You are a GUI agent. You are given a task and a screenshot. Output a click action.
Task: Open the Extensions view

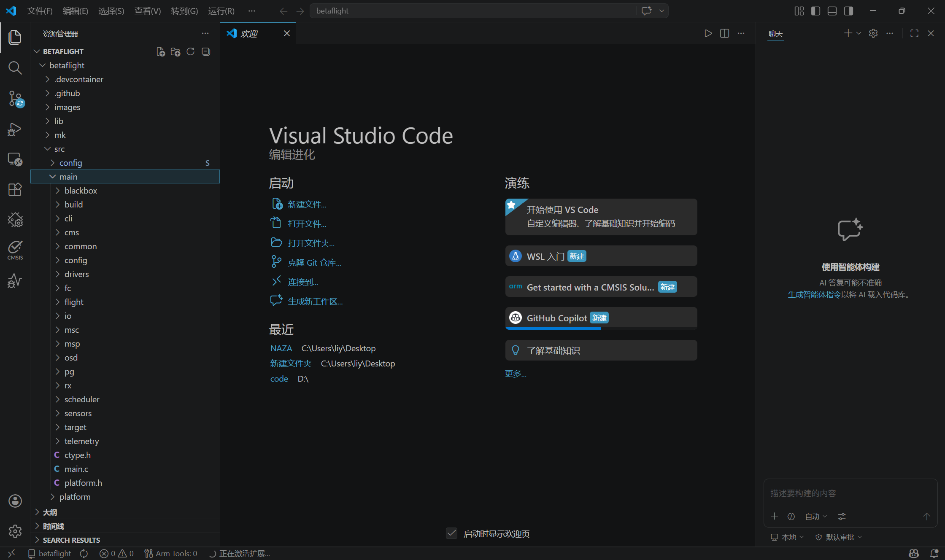click(15, 190)
